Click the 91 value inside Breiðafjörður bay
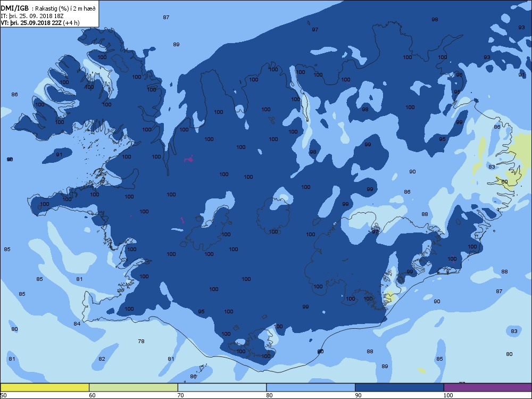 pyautogui.click(x=60, y=154)
